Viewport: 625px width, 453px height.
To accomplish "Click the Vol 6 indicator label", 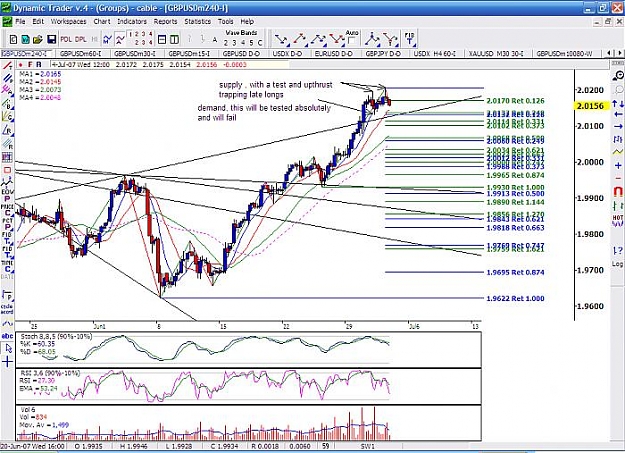I will [28, 410].
